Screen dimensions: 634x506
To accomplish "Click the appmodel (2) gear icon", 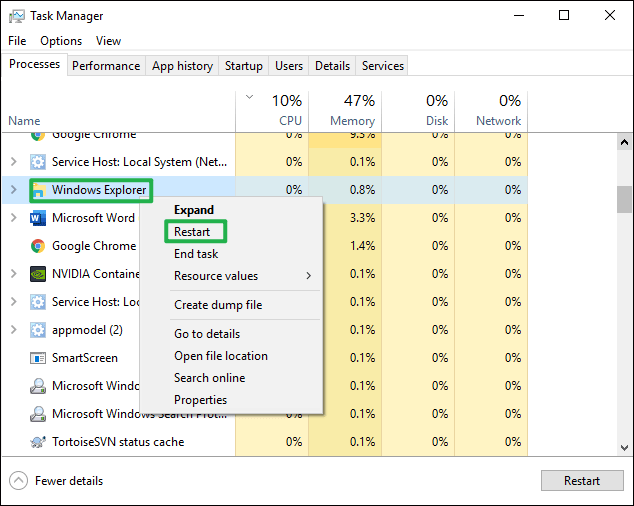I will point(38,330).
